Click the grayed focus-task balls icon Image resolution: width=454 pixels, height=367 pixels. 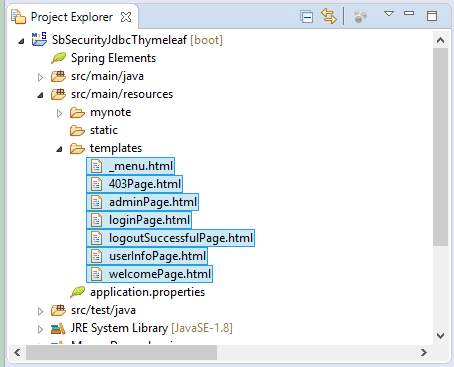point(360,16)
